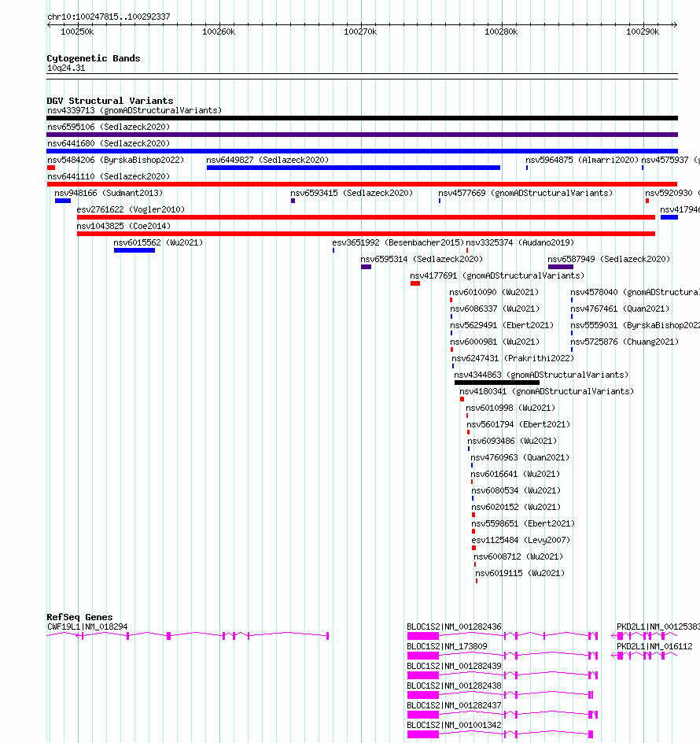Open the nsv6016641 (Wu2021) label
Viewport: 700px width, 743px height.
point(515,474)
